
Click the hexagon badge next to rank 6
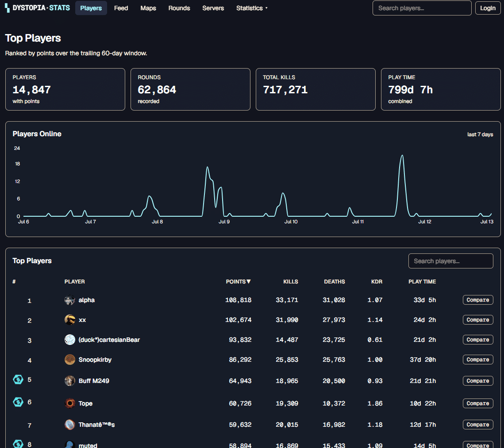[18, 402]
